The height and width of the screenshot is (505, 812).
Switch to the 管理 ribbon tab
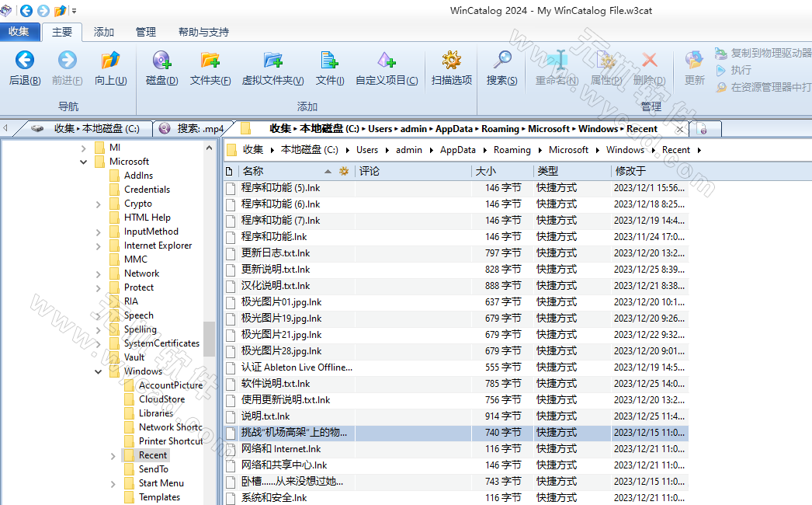(x=145, y=33)
